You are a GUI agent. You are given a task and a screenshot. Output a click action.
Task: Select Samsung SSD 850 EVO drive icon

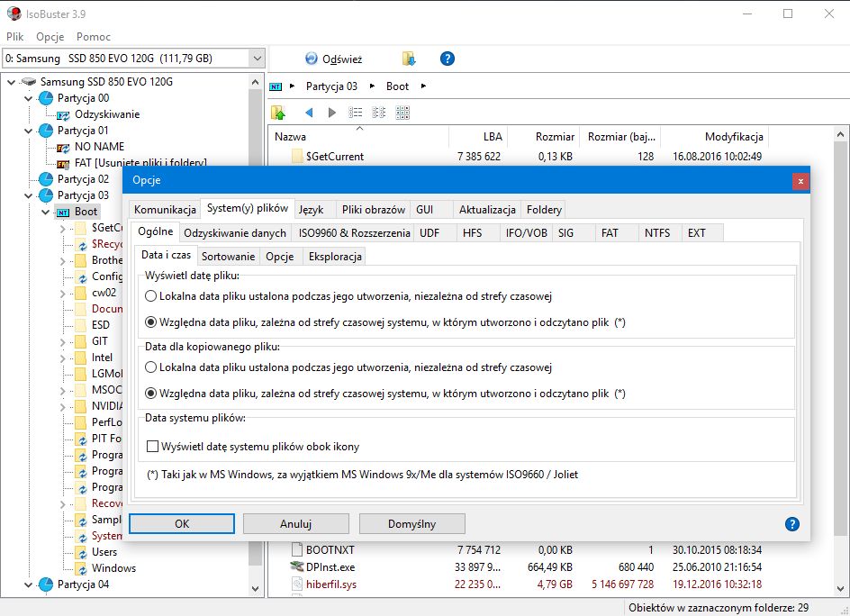28,82
